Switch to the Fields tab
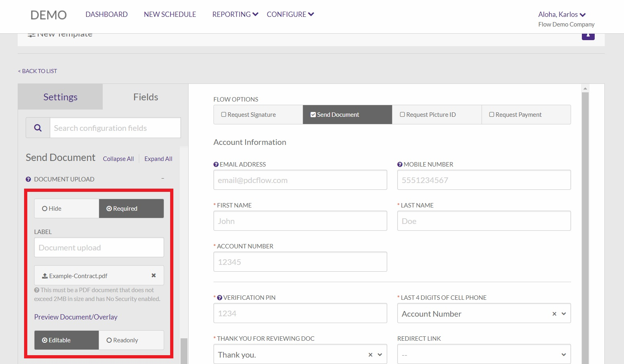 click(x=146, y=97)
